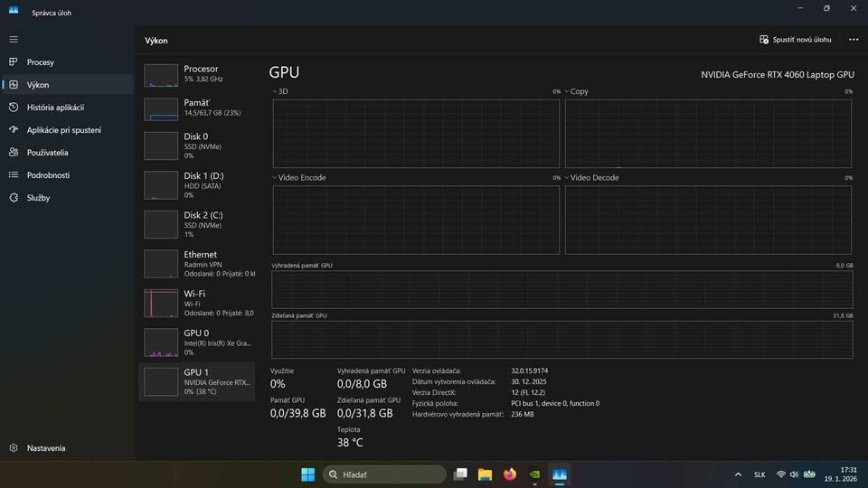Click the Vyhradená pamäť GPU graph

tap(561, 289)
